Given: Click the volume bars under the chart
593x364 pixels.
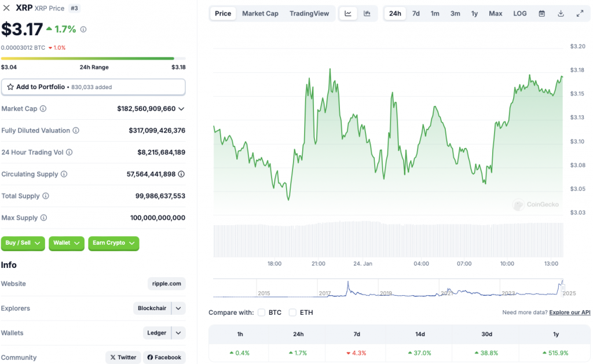Looking at the screenshot, I should point(388,240).
